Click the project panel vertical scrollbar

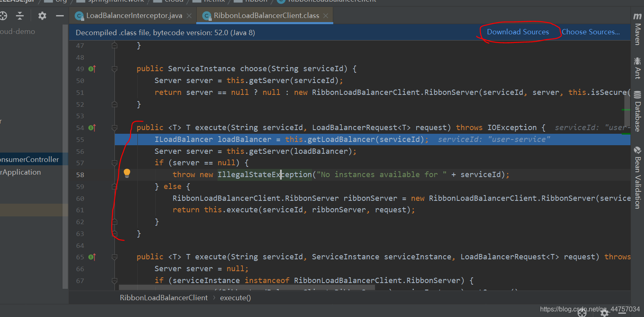point(65,157)
